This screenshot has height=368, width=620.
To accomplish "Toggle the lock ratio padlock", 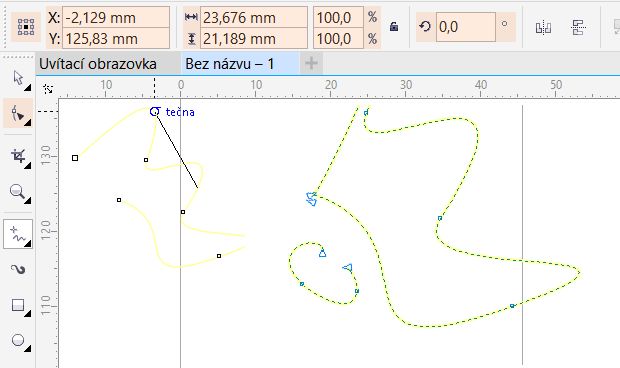I will (x=394, y=27).
